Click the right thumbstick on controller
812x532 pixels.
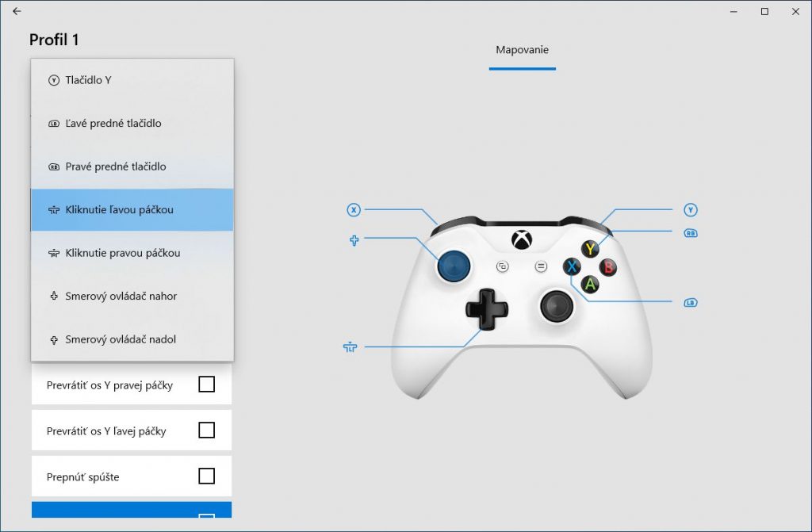[557, 306]
